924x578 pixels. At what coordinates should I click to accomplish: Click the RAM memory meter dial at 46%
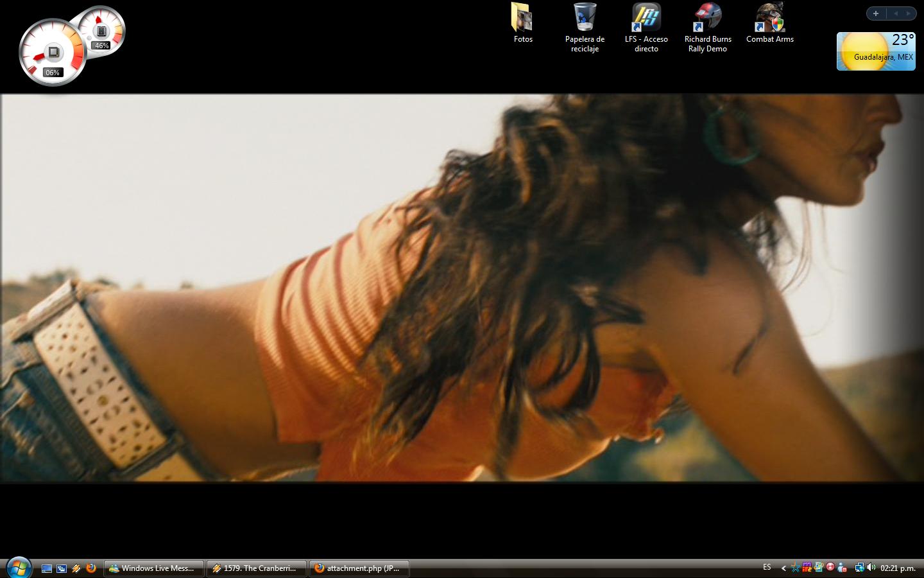pos(101,31)
